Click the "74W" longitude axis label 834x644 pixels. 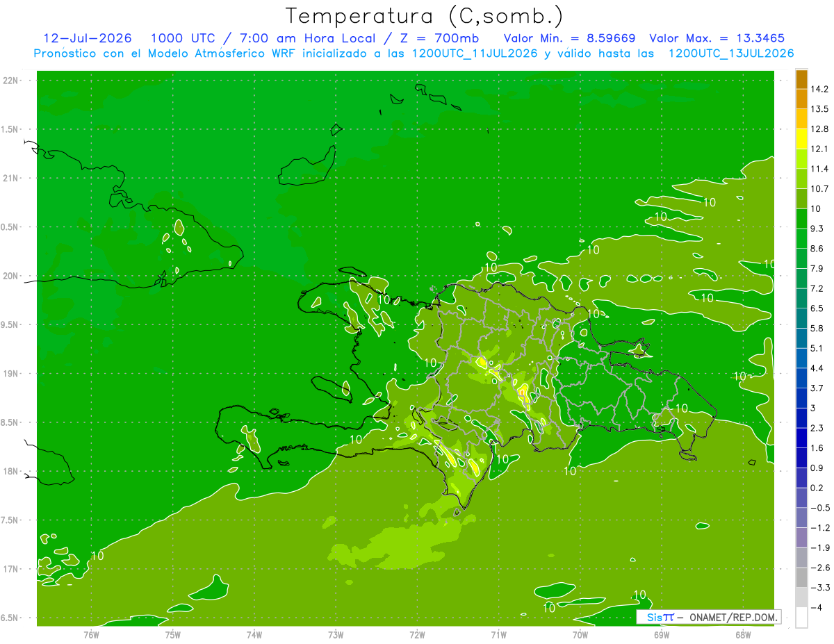click(x=254, y=634)
